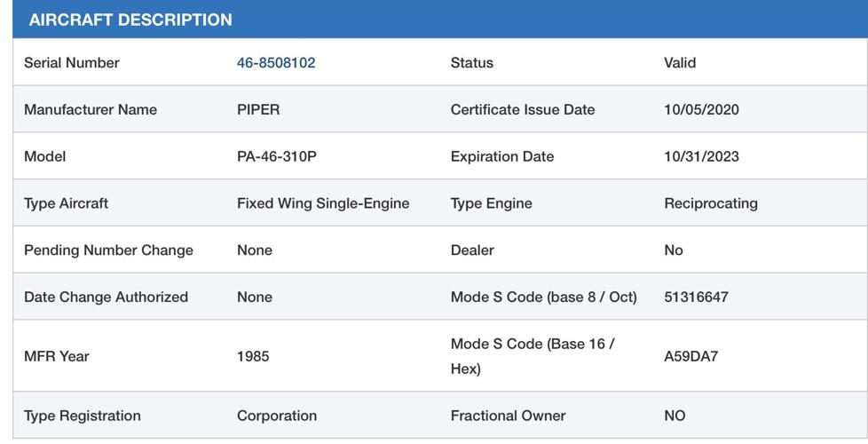Viewport: 868px width, 444px height.
Task: Click the Reciprocating engine type value
Action: [x=711, y=203]
